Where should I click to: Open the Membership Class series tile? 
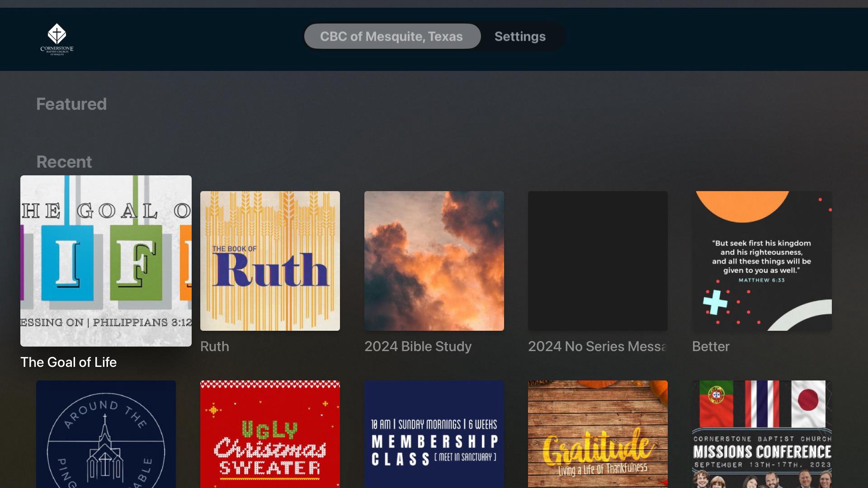click(x=434, y=434)
